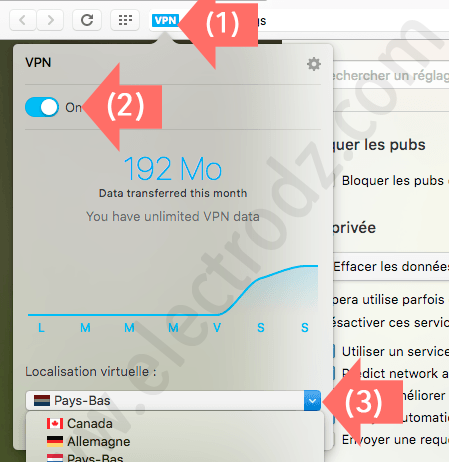The height and width of the screenshot is (462, 449).
Task: Toggle the Utiliser un service checkbox
Action: 333,351
